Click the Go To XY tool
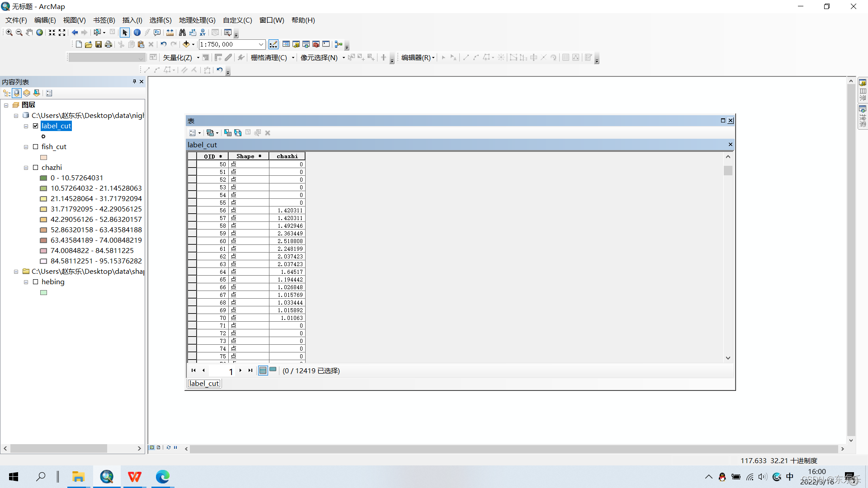868x488 pixels. (x=203, y=33)
